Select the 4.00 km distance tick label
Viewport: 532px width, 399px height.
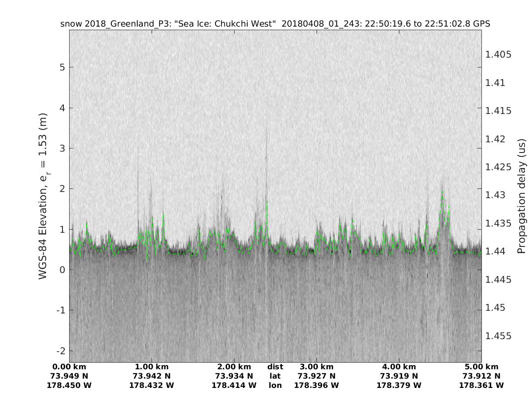(x=399, y=367)
